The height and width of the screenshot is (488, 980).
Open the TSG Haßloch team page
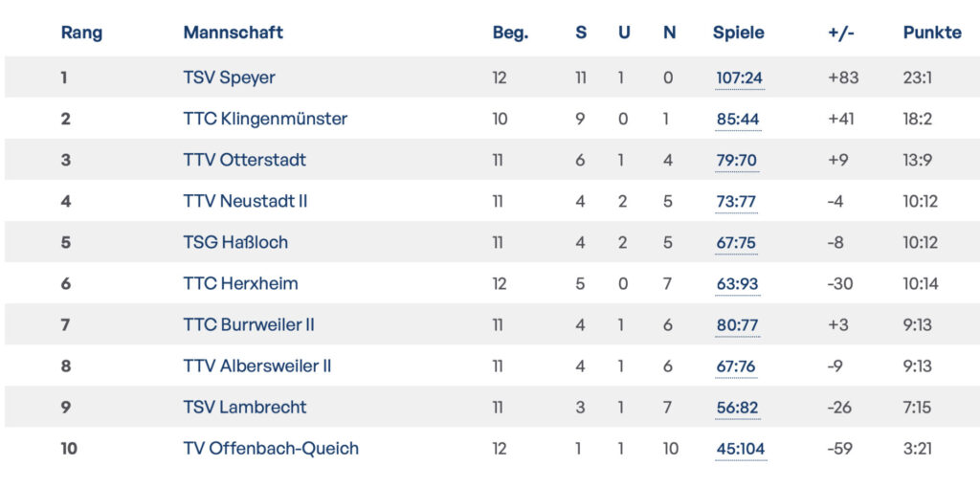(x=235, y=242)
